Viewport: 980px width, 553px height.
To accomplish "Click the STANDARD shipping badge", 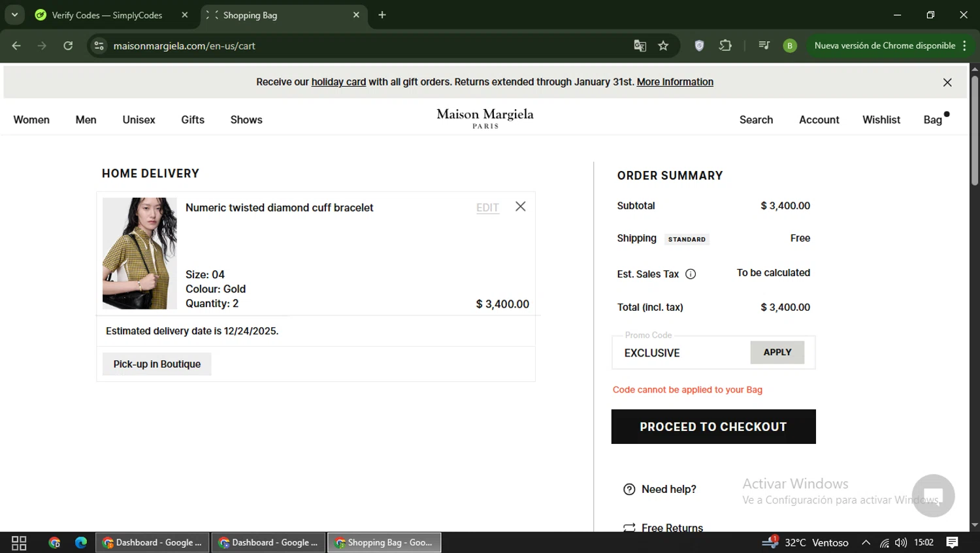I will coord(687,240).
